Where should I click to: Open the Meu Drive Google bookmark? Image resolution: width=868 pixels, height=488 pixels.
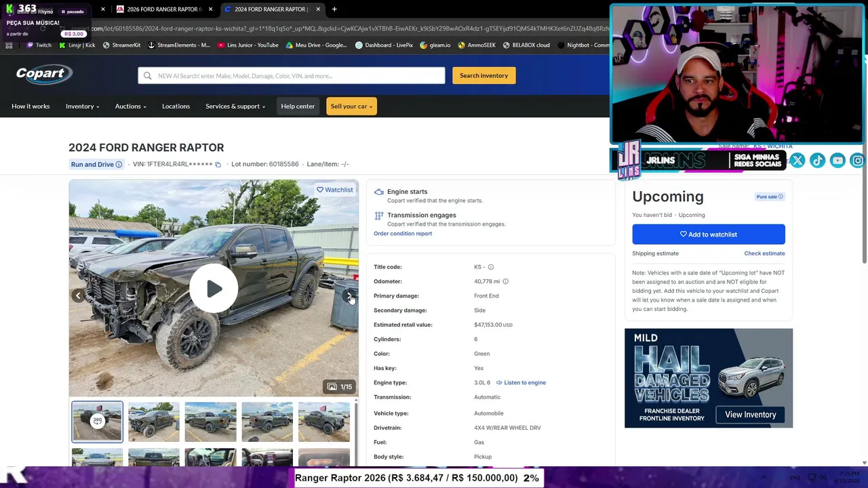tap(317, 45)
